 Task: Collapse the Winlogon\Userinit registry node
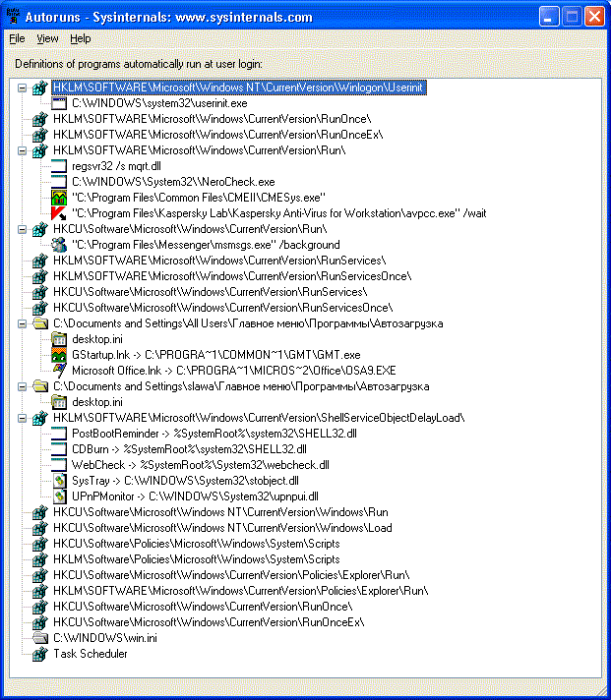coord(22,87)
